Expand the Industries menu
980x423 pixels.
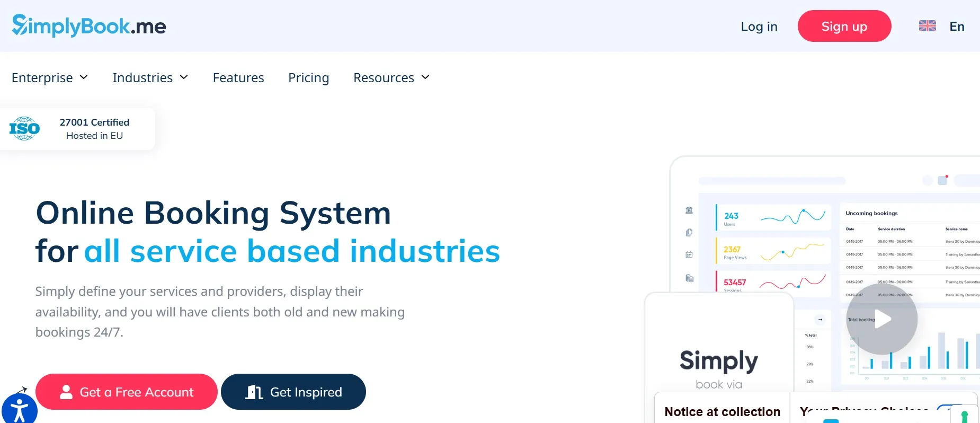pyautogui.click(x=150, y=78)
